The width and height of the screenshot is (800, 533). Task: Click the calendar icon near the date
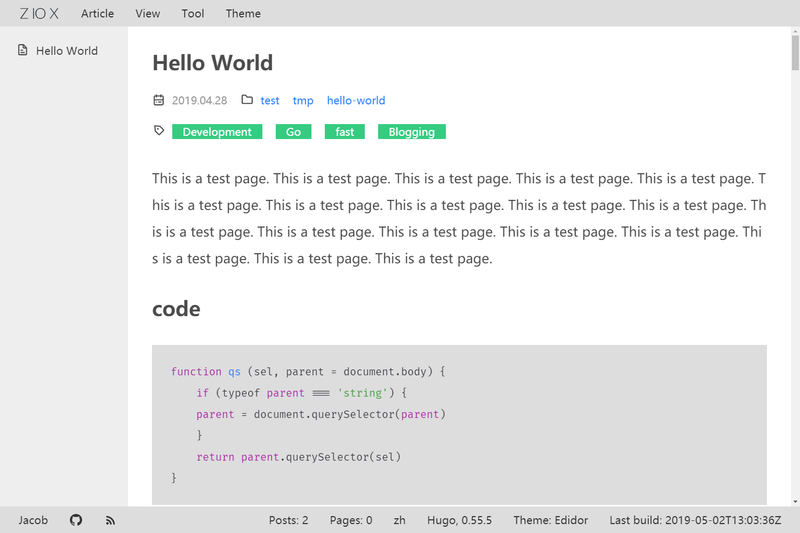(159, 100)
